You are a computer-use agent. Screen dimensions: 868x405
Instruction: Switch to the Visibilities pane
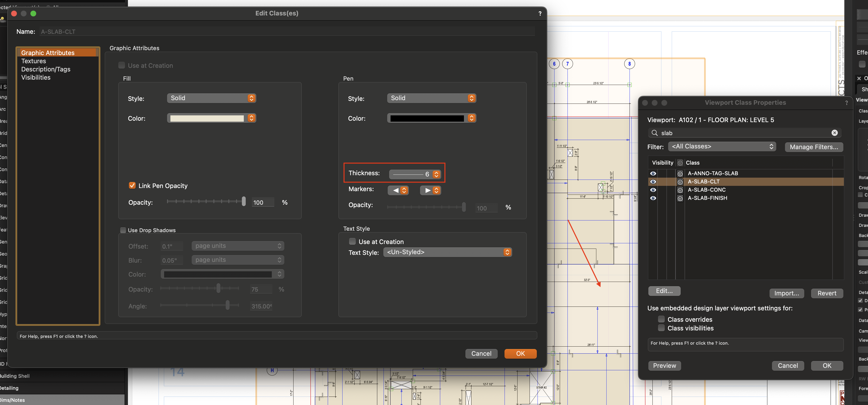click(x=36, y=77)
